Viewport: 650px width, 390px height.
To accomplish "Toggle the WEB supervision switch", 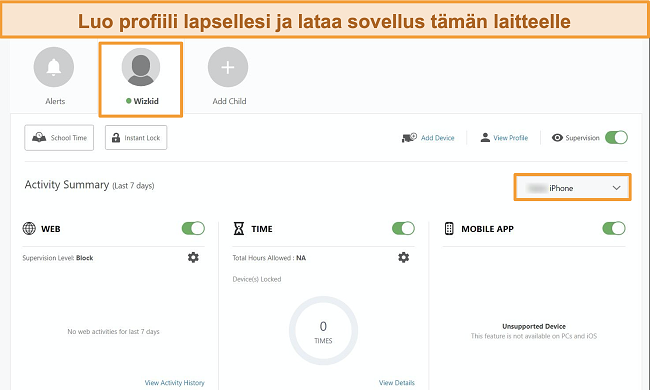I will coord(193,228).
